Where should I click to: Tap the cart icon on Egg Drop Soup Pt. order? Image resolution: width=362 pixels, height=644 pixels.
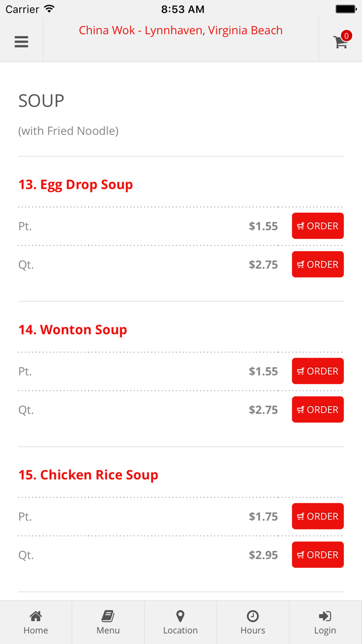pos(300,226)
